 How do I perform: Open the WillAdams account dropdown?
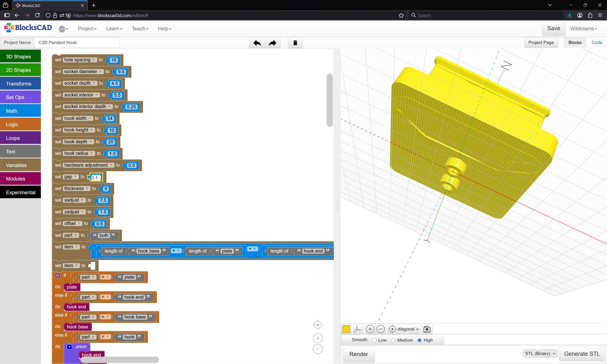click(x=584, y=29)
